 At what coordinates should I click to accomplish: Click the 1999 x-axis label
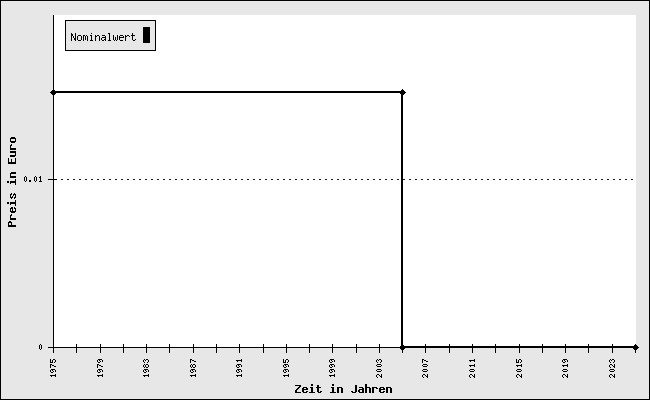click(x=333, y=368)
